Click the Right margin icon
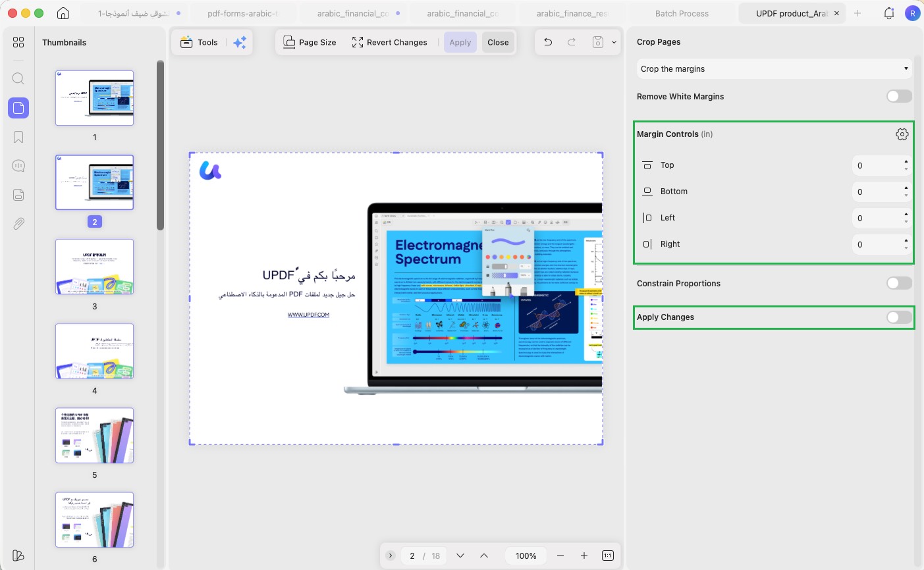 pos(647,244)
